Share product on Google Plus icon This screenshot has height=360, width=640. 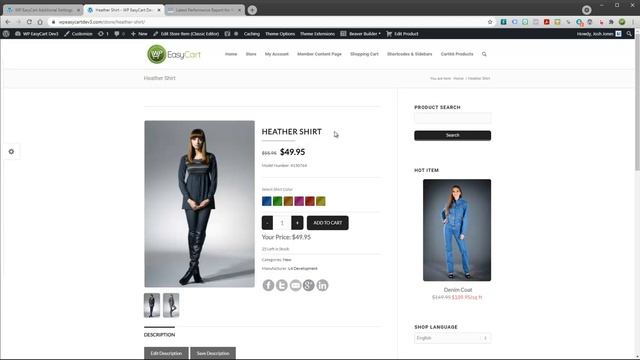pyautogui.click(x=309, y=285)
